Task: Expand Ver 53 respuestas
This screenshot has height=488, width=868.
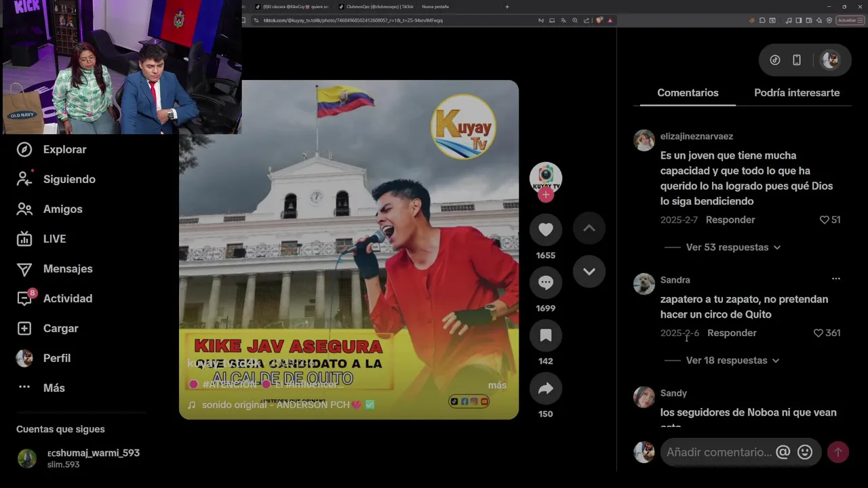Action: point(733,247)
